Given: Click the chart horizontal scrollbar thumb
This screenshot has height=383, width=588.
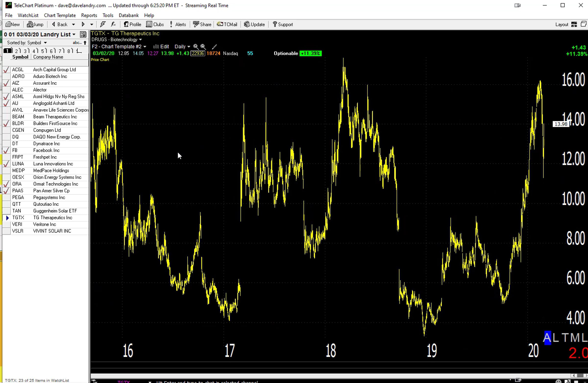Looking at the screenshot, I should [580, 376].
